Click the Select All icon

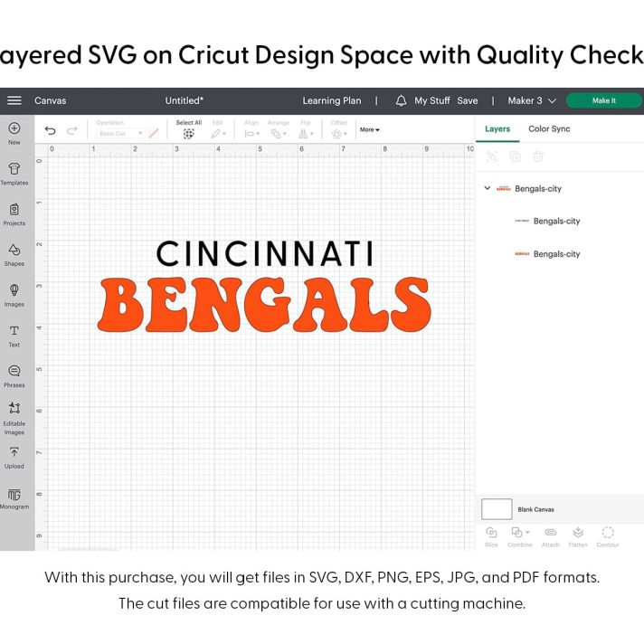point(188,134)
